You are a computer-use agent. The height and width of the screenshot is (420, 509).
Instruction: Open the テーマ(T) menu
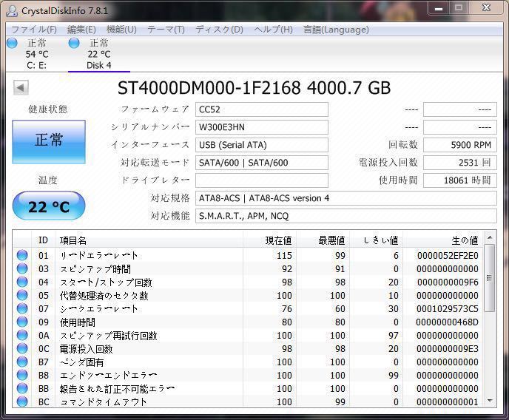tap(166, 30)
